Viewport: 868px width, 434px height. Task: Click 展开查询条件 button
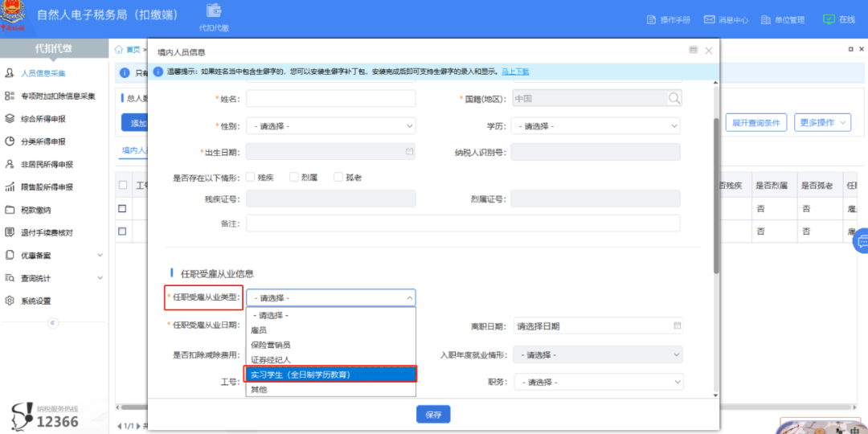(756, 123)
